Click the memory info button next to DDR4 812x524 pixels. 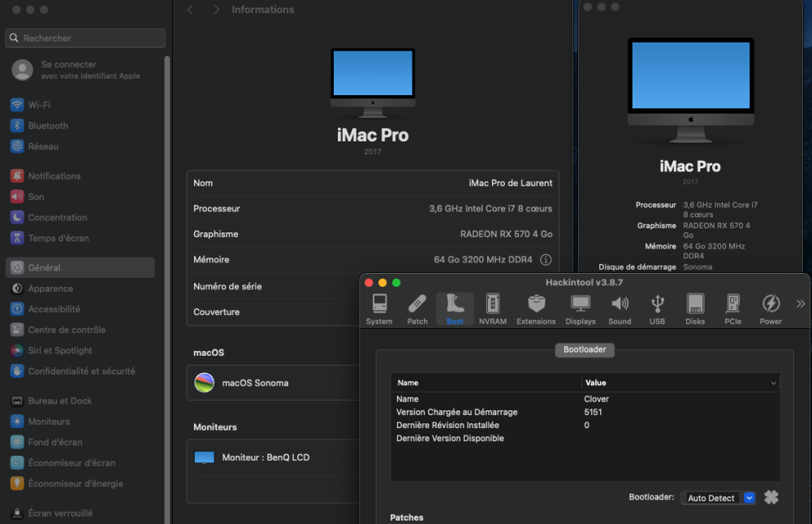(x=546, y=260)
